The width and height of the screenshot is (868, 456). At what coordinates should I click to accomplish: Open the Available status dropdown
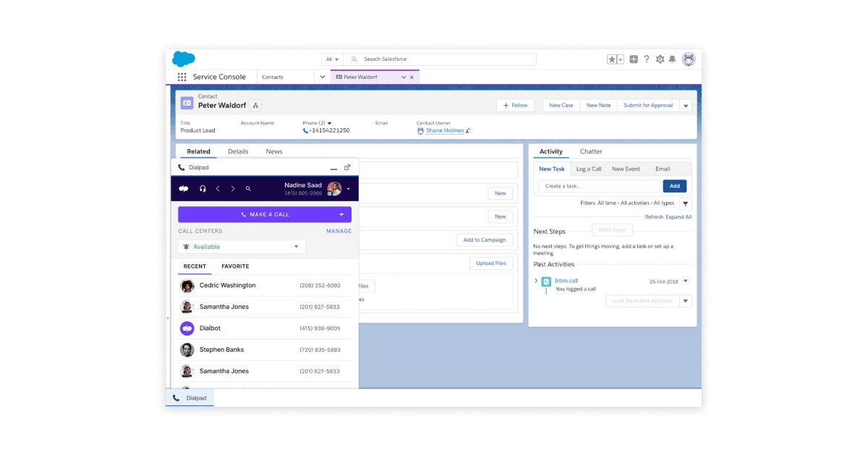click(242, 247)
